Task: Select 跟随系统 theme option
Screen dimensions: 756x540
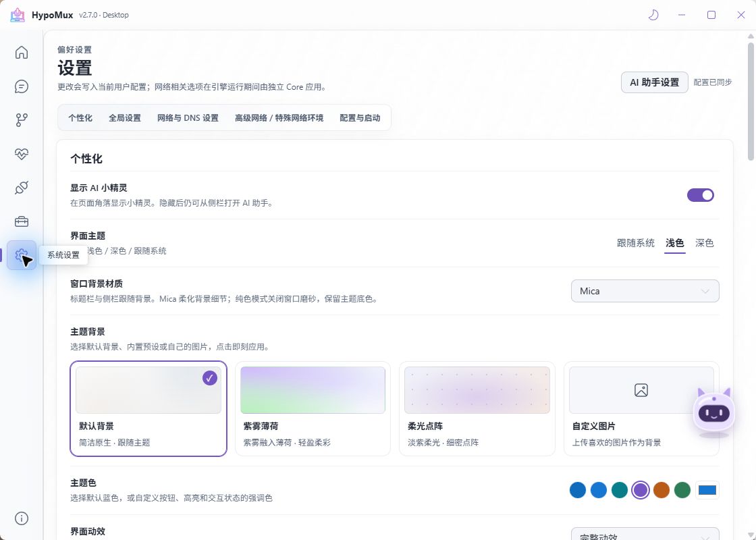Action: (635, 243)
